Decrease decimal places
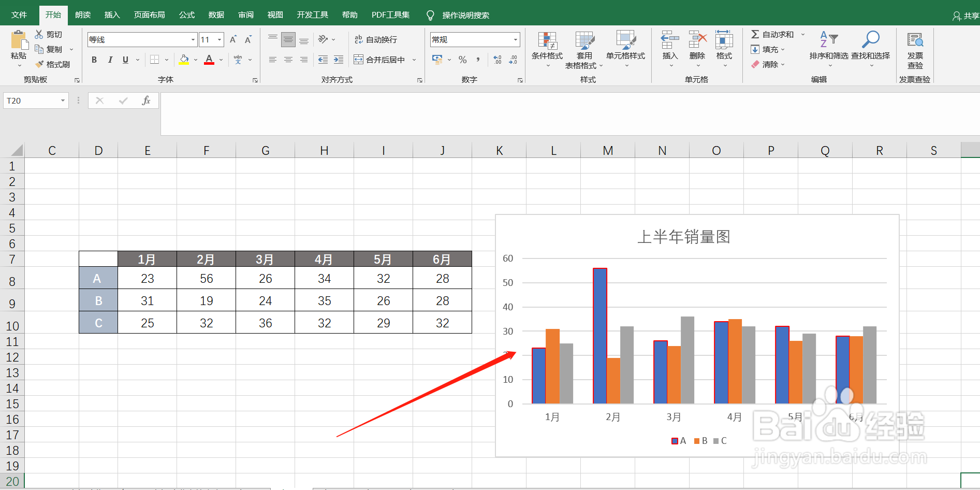Image resolution: width=980 pixels, height=490 pixels. coord(513,60)
